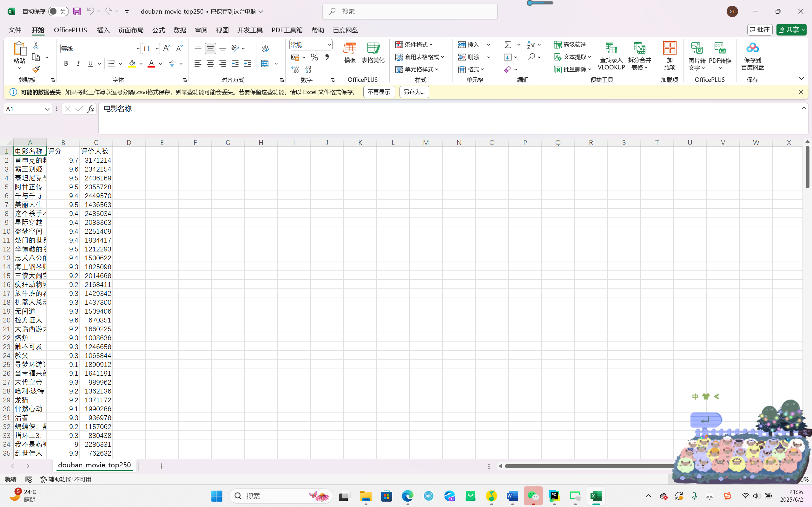The width and height of the screenshot is (812, 507).
Task: Click the 另存为... button
Action: (x=414, y=92)
